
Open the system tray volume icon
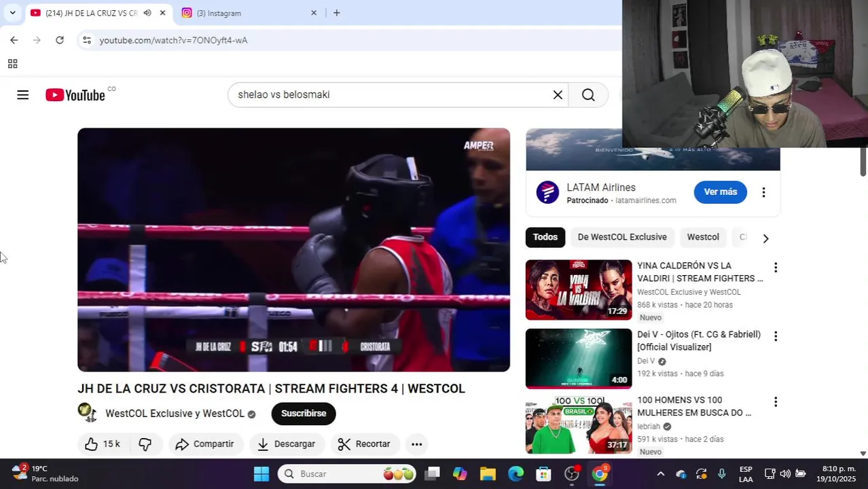point(785,474)
